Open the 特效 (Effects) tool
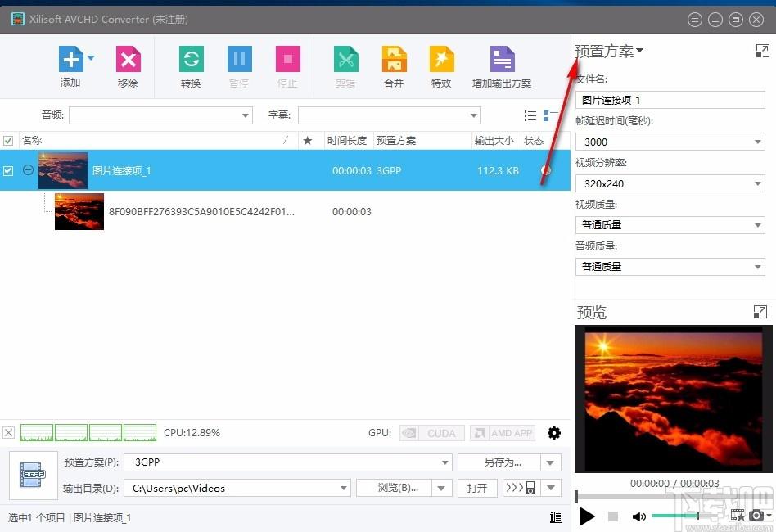 pyautogui.click(x=441, y=60)
